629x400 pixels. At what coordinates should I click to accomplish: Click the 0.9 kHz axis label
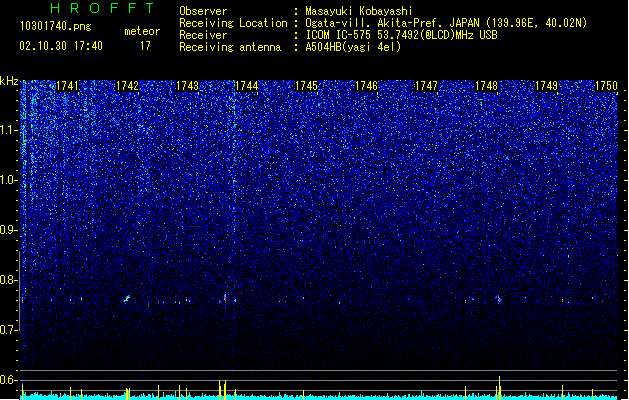[9, 230]
